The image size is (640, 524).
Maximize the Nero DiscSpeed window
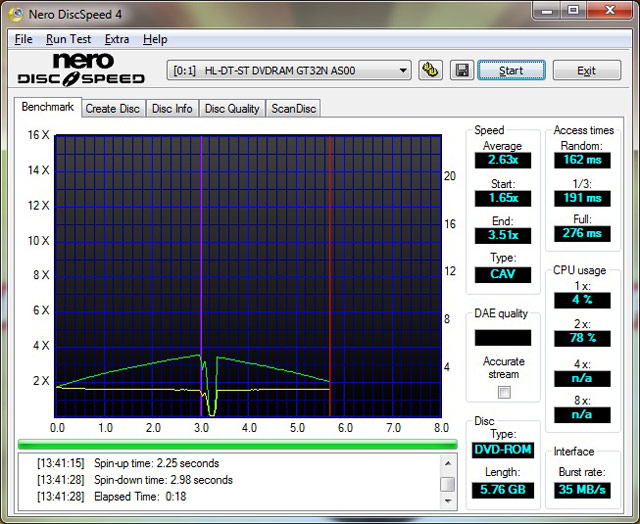pos(571,11)
